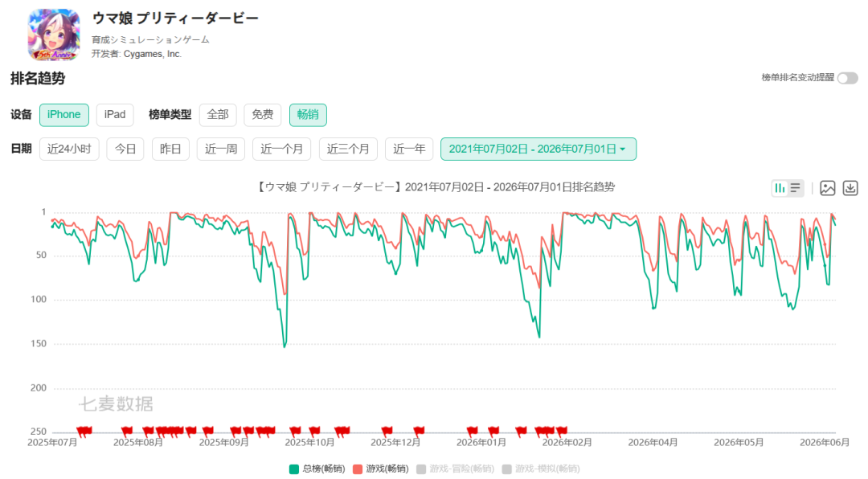
Task: Click the 2026年06月 axis label
Action: (x=825, y=443)
